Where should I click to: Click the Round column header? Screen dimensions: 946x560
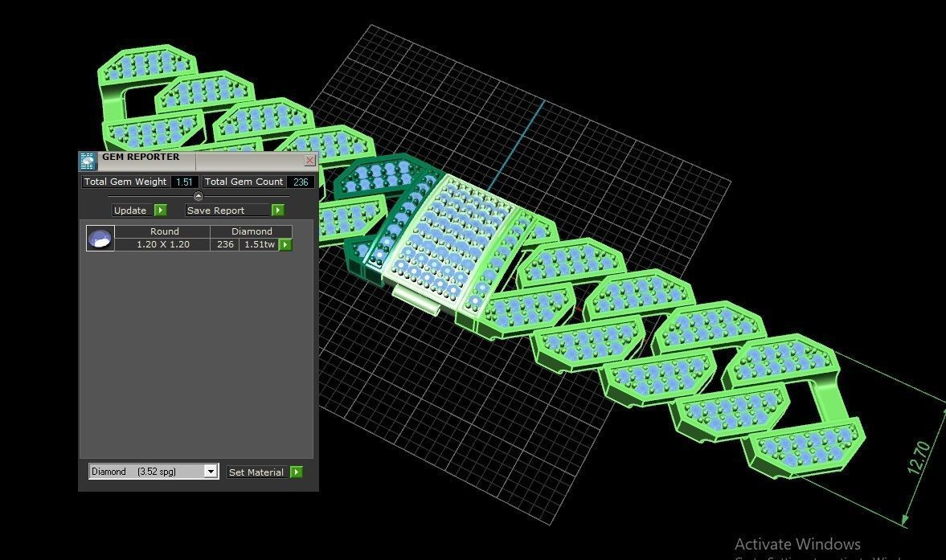coord(164,231)
